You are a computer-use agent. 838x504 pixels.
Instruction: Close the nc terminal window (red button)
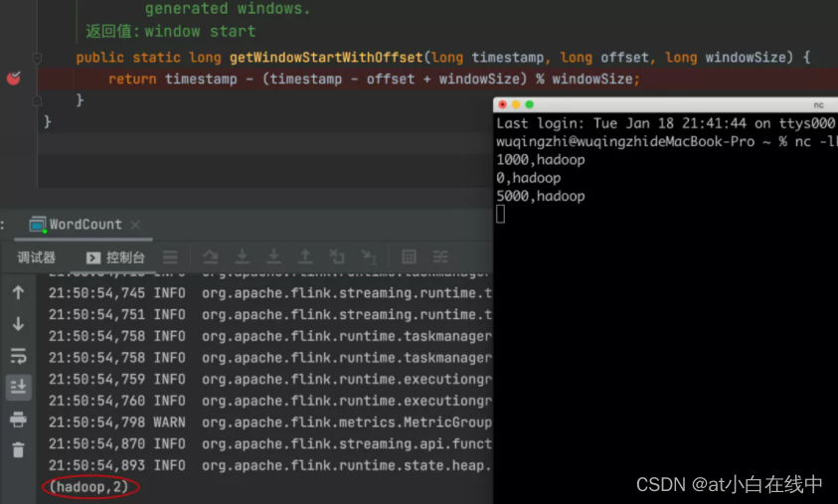coord(502,104)
